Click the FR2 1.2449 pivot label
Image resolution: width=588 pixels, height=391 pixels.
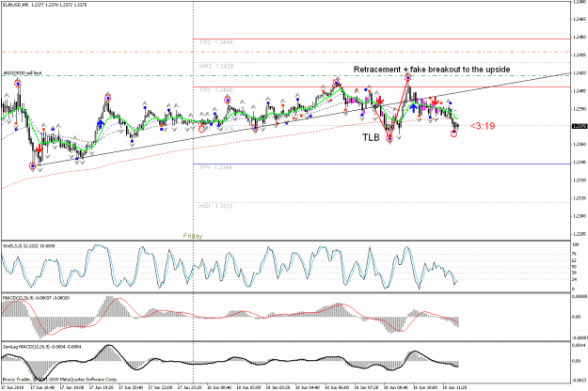click(216, 42)
